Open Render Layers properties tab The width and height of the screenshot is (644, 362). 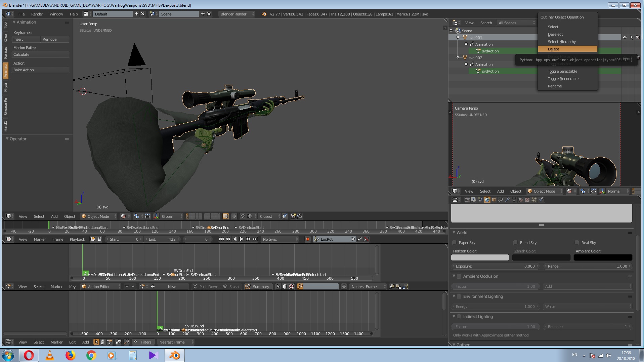474,200
